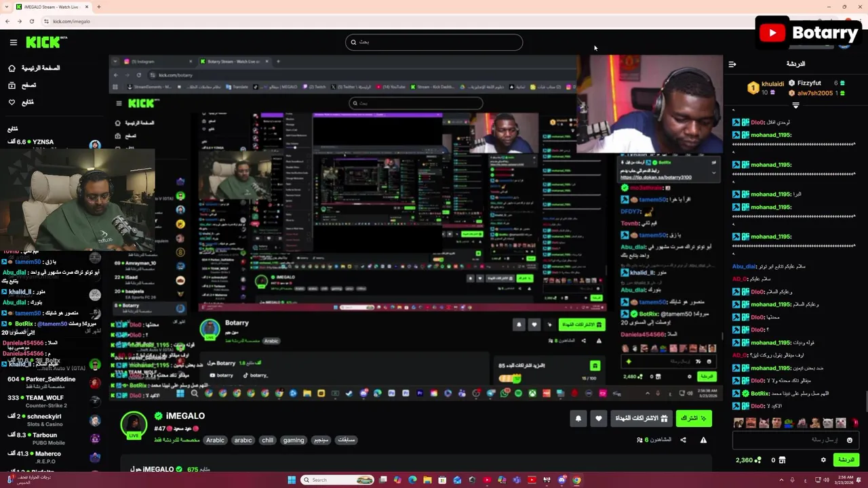The image size is (868, 488).
Task: Click the iMEGALO live avatar
Action: [x=134, y=424]
